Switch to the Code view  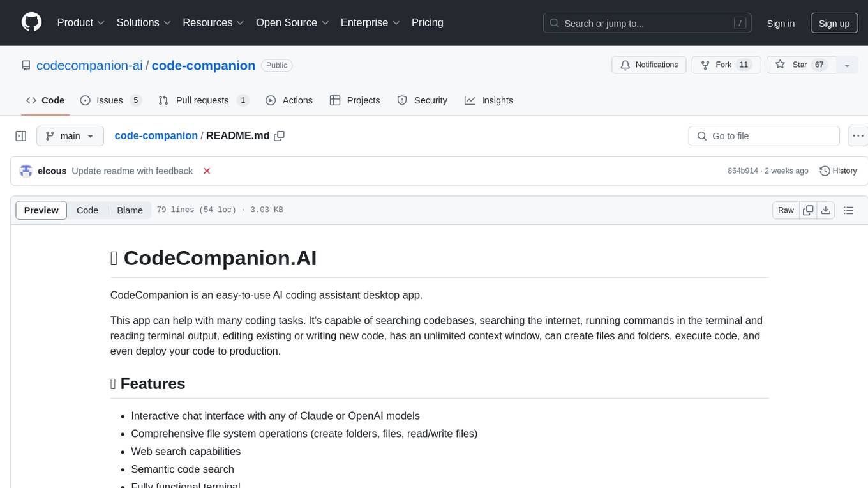coord(87,210)
